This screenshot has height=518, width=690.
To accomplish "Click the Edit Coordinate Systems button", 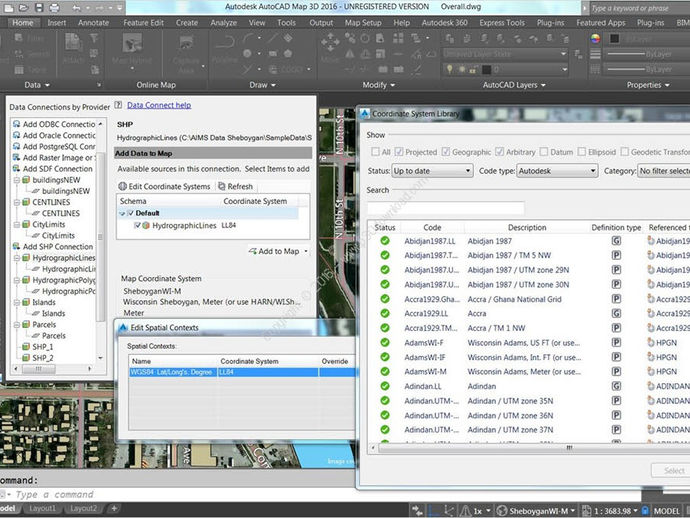I will pyautogui.click(x=165, y=186).
